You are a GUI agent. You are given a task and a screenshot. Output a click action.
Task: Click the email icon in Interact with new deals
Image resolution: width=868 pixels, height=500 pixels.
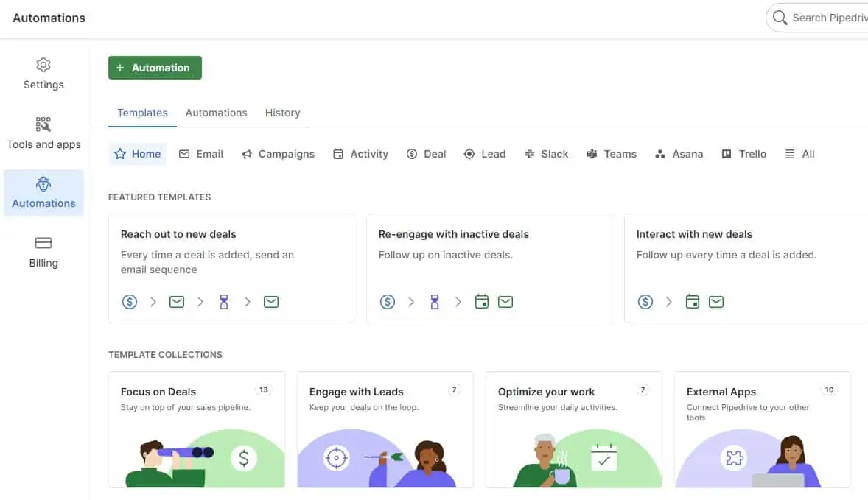point(716,302)
